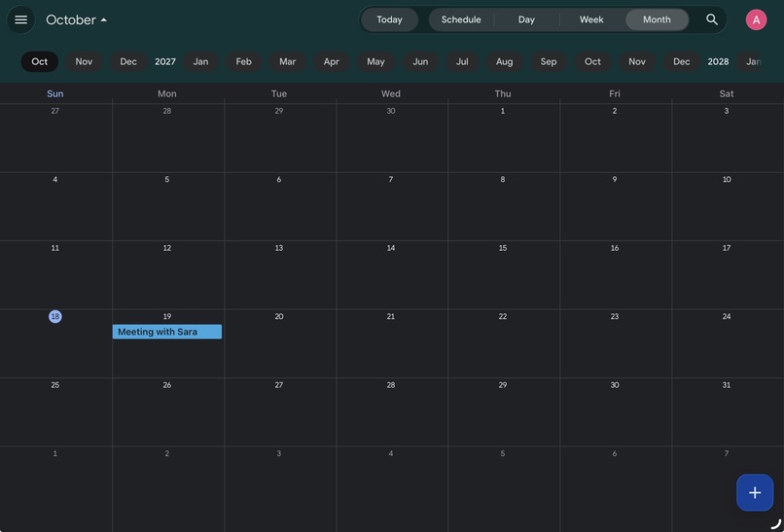
Task: Select September 30 under Wed
Action: (390, 111)
